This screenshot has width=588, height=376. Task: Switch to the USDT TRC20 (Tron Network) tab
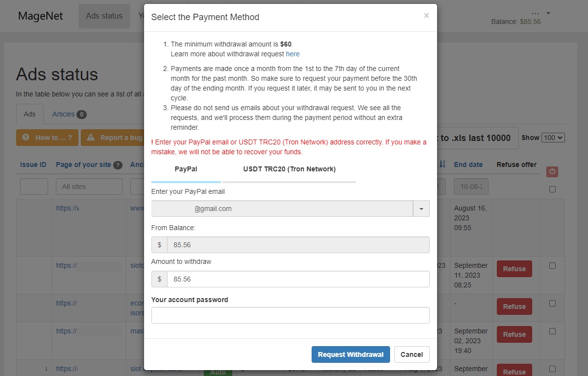[x=289, y=169]
